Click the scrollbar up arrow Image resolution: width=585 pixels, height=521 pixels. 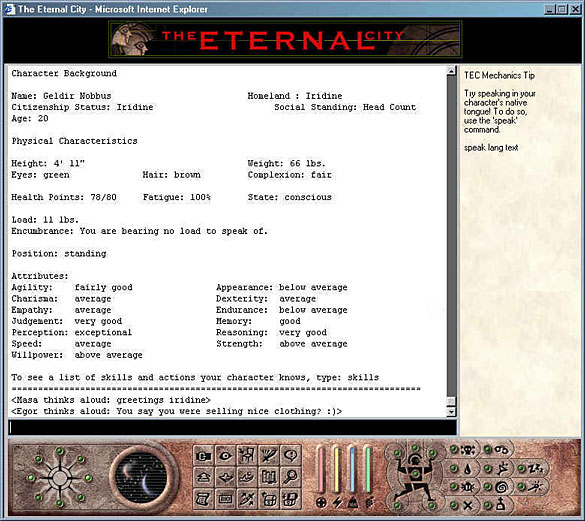click(451, 71)
